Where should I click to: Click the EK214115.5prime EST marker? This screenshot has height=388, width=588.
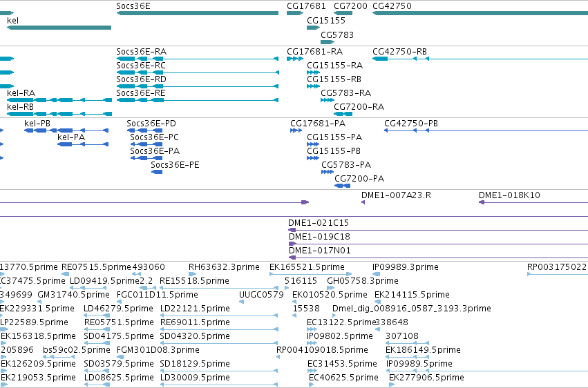378,302
